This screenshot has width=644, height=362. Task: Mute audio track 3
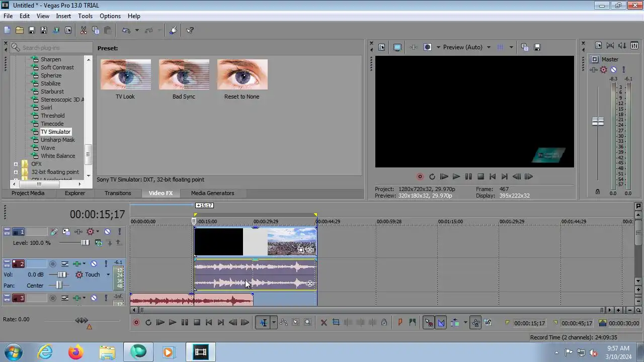coord(94,298)
